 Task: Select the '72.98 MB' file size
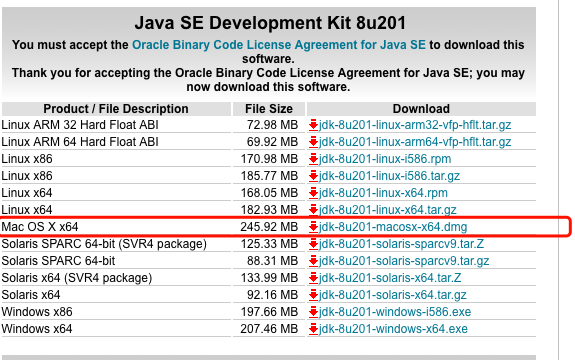272,125
